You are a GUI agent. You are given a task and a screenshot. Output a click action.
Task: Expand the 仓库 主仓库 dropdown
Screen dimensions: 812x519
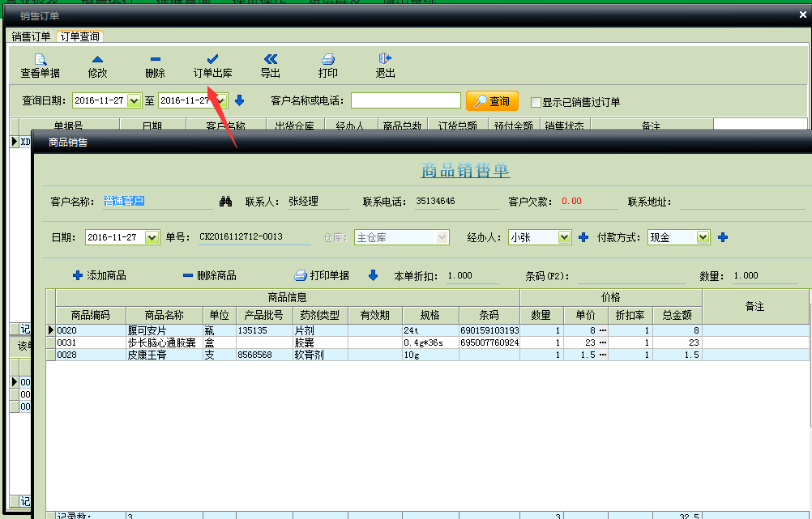442,237
